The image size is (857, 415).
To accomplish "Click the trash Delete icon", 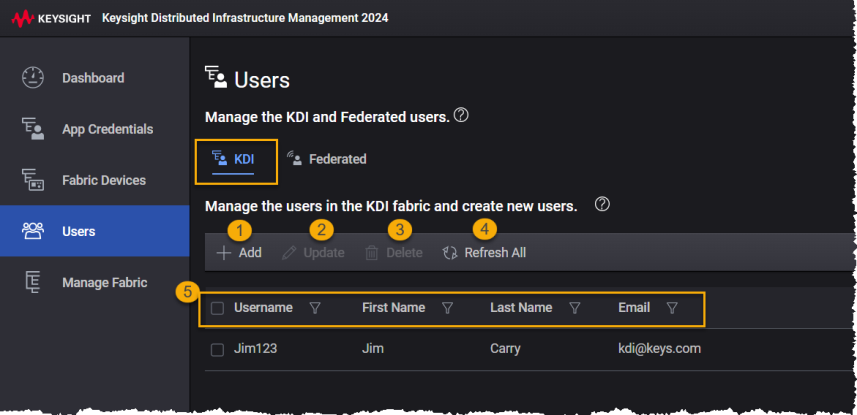I will [x=372, y=253].
